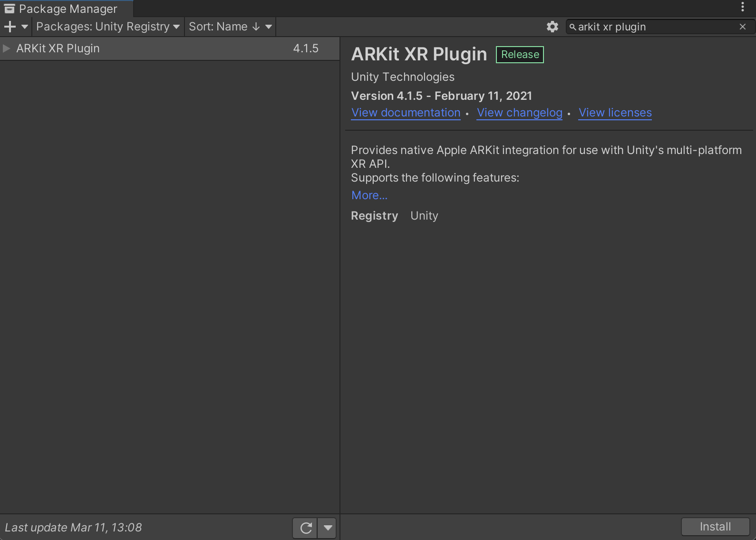The width and height of the screenshot is (756, 540).
Task: Open View licenses link
Action: click(615, 113)
